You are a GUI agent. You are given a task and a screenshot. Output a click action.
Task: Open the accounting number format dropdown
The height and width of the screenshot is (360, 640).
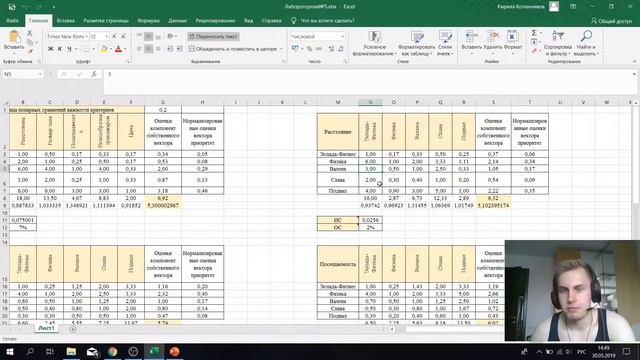[x=302, y=49]
